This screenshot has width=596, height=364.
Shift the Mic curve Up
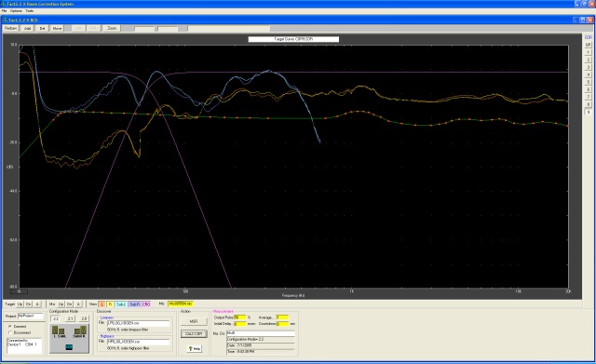pos(61,304)
